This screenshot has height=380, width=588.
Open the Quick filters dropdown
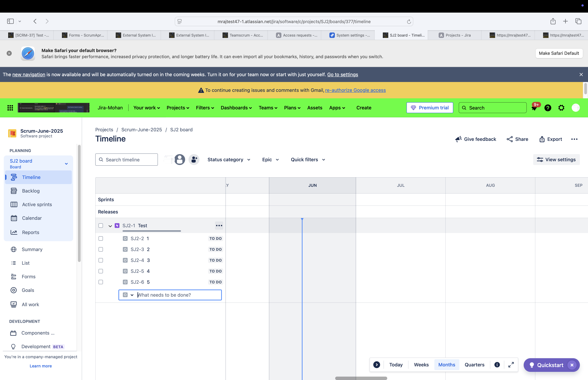[x=307, y=159]
